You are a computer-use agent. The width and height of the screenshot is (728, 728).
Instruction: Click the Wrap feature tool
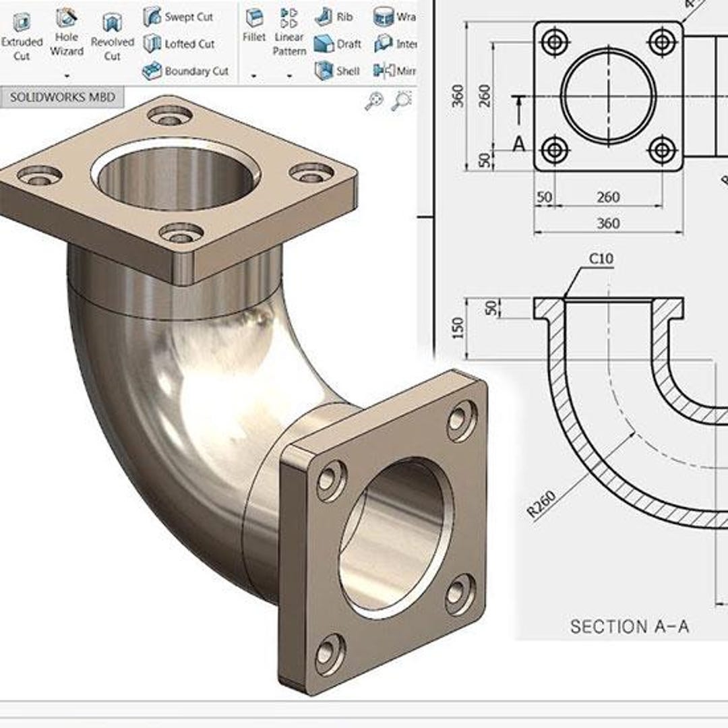[394, 17]
